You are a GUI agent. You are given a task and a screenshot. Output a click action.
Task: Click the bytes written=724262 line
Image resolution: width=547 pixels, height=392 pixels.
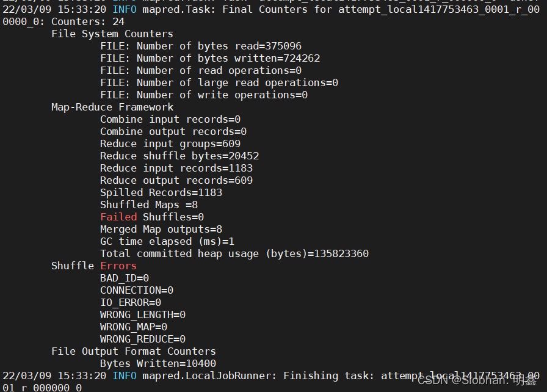[x=209, y=58]
